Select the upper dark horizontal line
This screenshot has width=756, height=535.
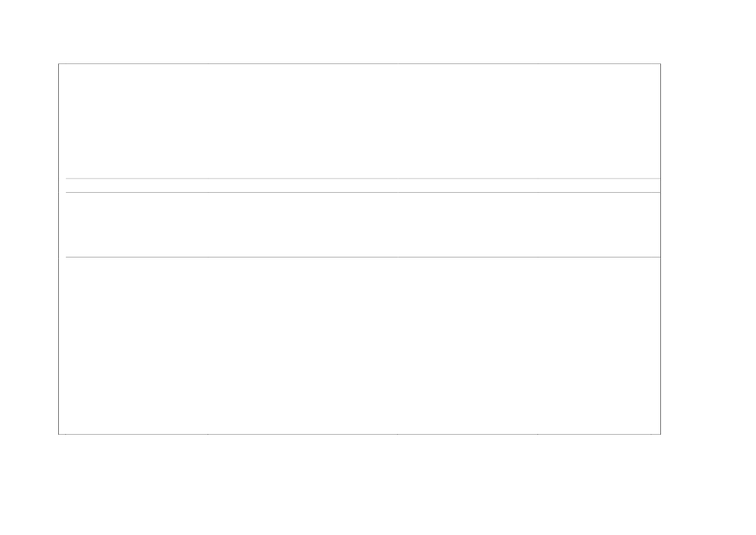(363, 193)
